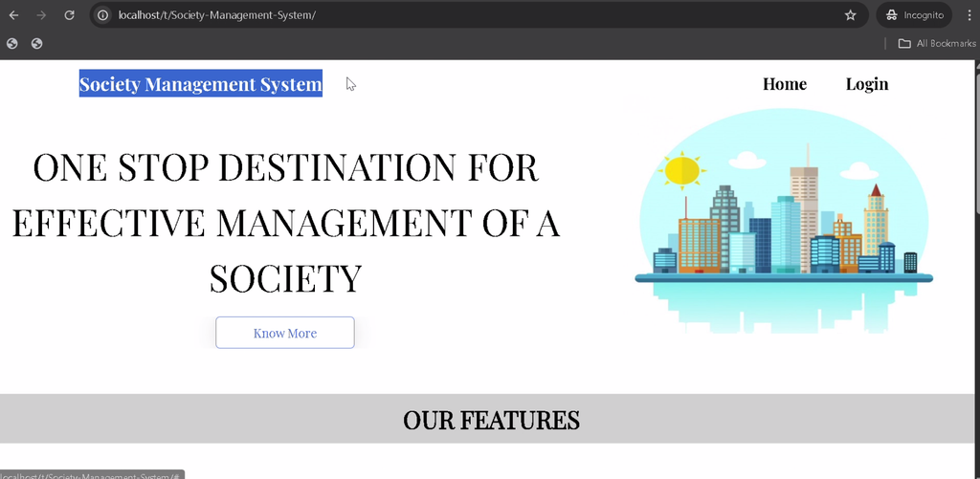The width and height of the screenshot is (980, 479).
Task: Reload the page with refresh icon
Action: tap(69, 15)
